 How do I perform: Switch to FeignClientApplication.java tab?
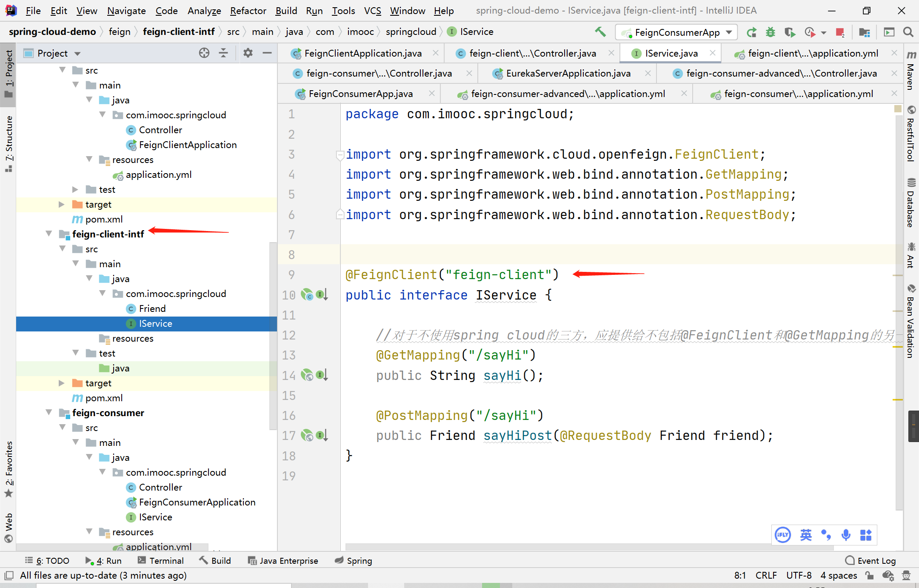pyautogui.click(x=362, y=53)
